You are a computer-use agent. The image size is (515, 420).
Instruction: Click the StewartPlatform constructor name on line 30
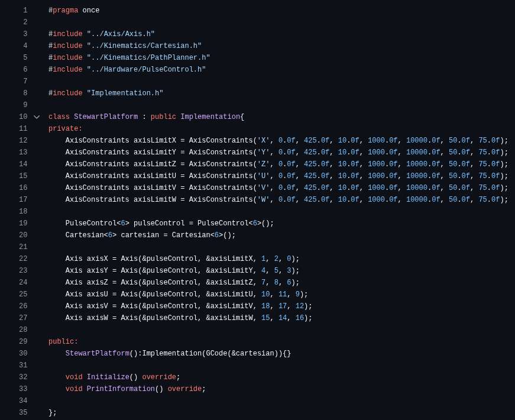[97, 353]
